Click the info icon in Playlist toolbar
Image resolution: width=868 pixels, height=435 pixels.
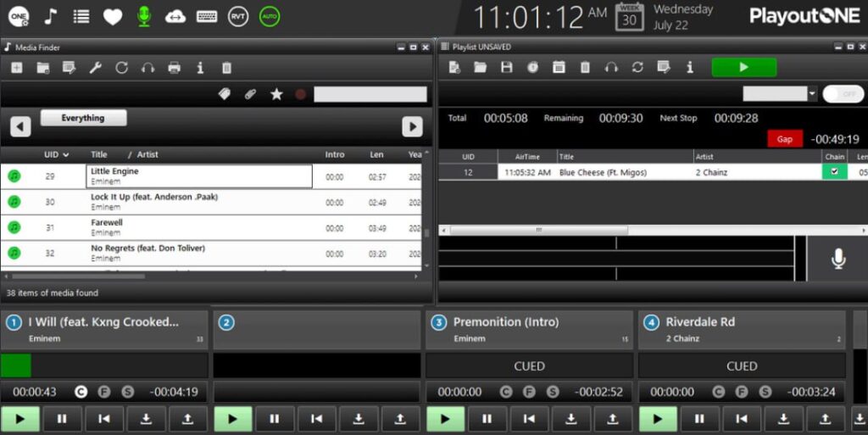pos(690,68)
